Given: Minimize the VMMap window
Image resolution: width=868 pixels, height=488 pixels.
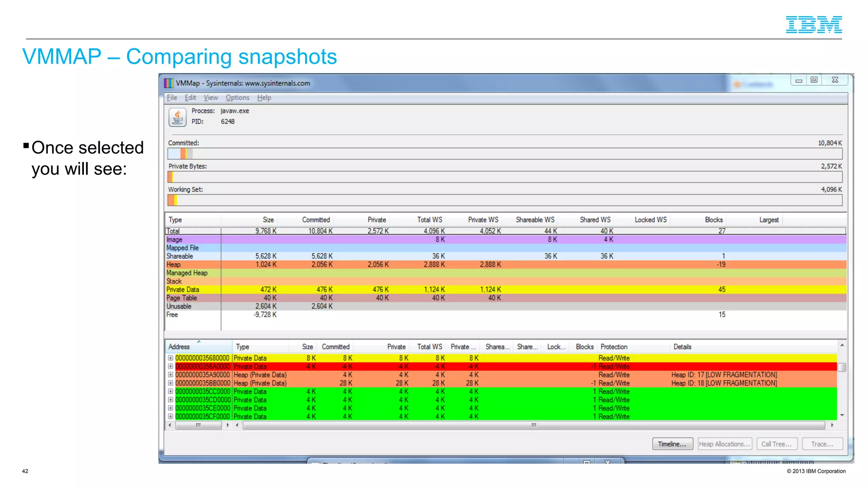Looking at the screenshot, I should pos(798,80).
